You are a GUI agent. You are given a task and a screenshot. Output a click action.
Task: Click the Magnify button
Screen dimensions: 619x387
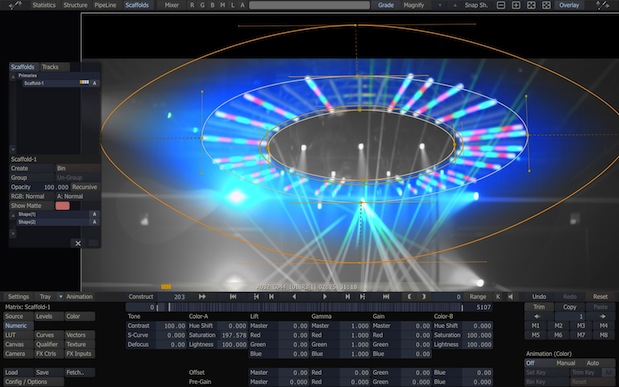point(413,5)
